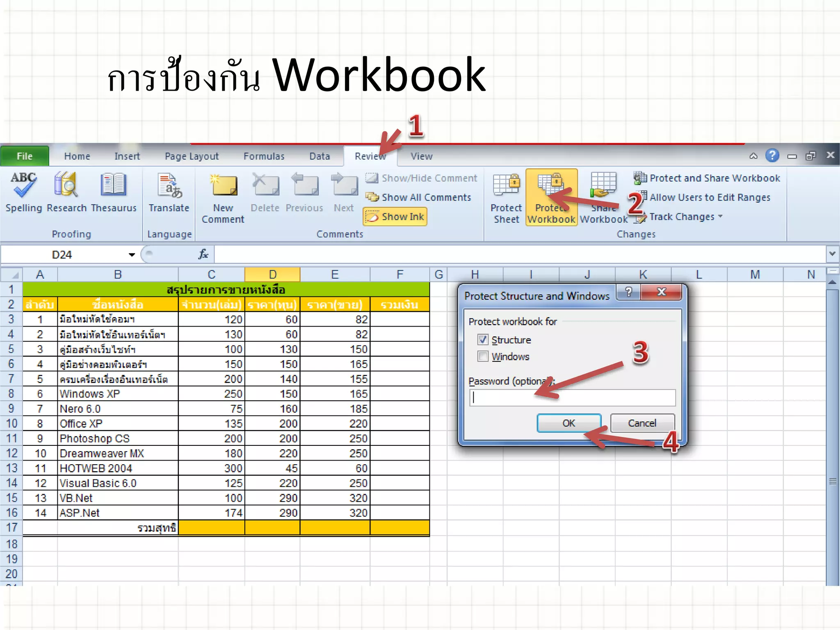Select cell containing 'Photoshop CS'
The height and width of the screenshot is (630, 840).
(x=118, y=438)
